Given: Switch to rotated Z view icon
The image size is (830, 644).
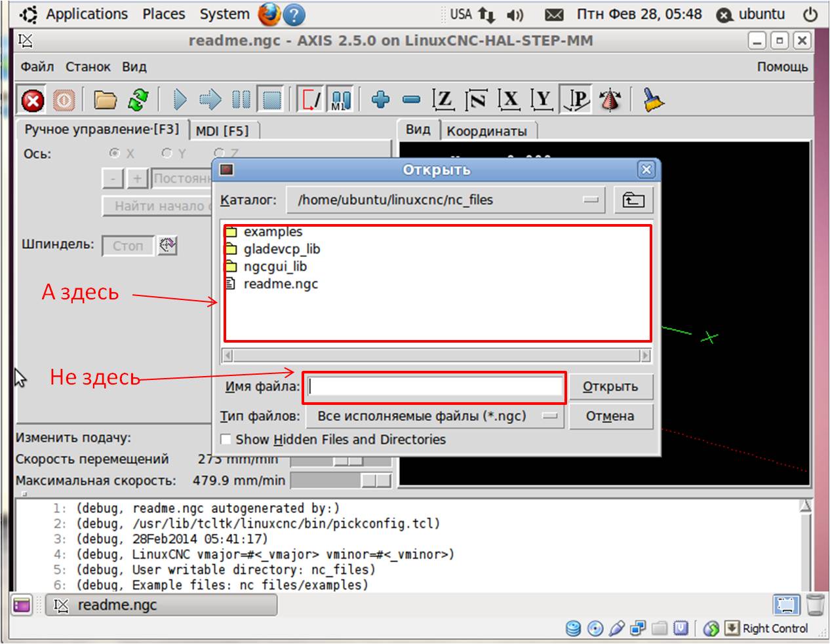Looking at the screenshot, I should [x=477, y=100].
